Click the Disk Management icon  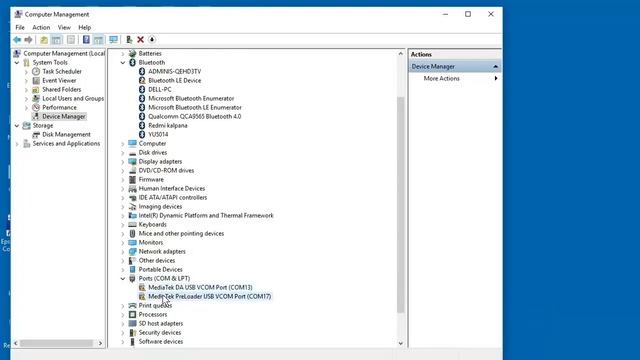[x=36, y=134]
